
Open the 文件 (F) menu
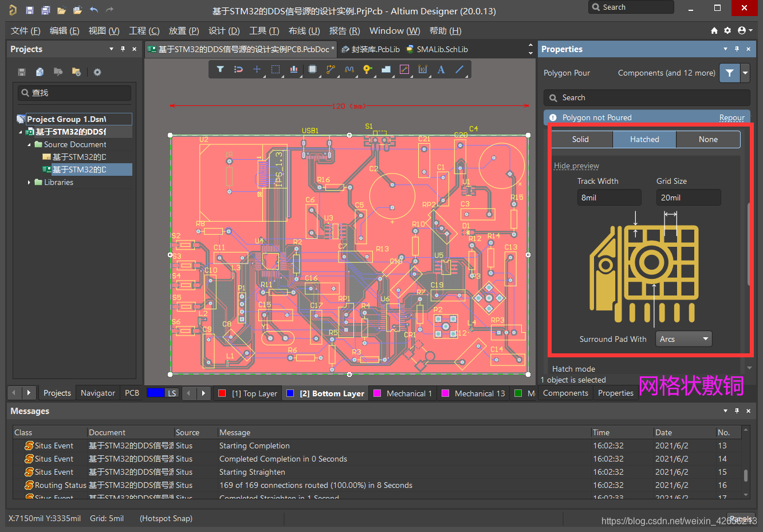pos(25,31)
